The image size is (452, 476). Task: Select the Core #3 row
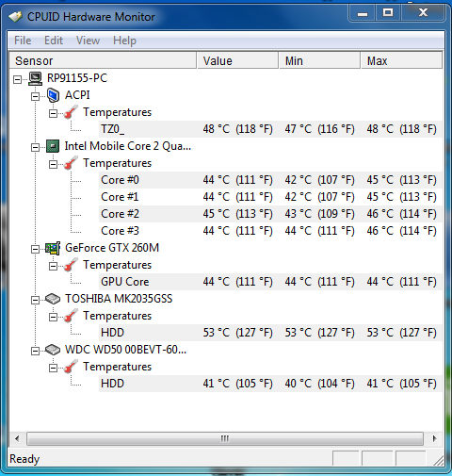270,231
